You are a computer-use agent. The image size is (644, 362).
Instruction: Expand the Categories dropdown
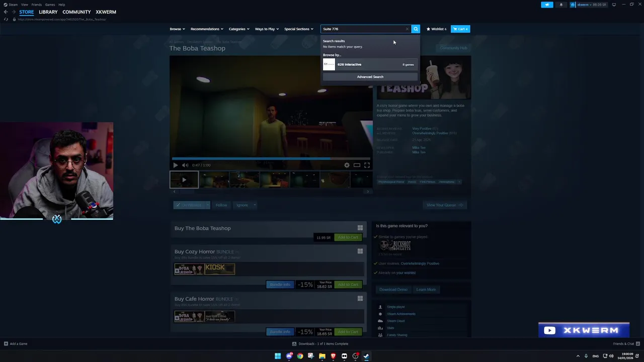(239, 29)
